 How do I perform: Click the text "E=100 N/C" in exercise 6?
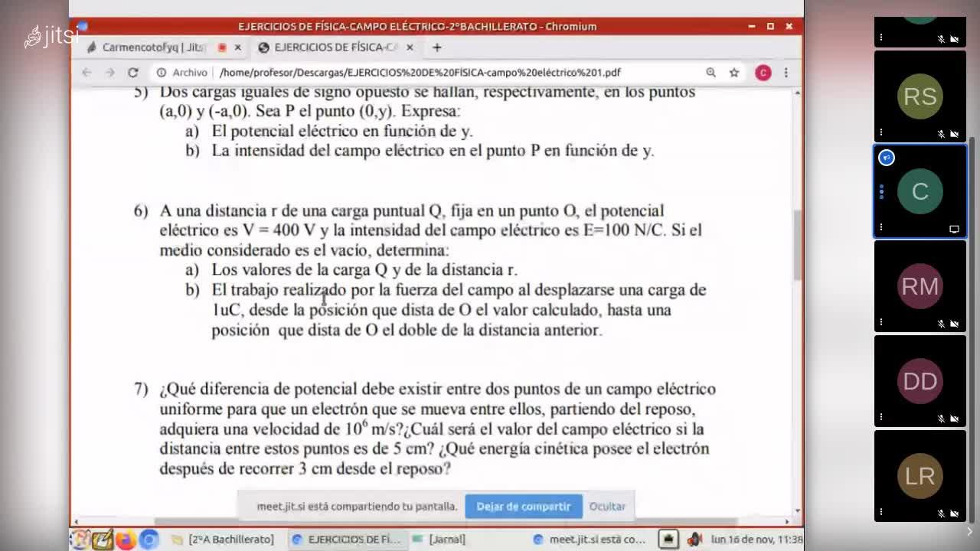click(625, 230)
